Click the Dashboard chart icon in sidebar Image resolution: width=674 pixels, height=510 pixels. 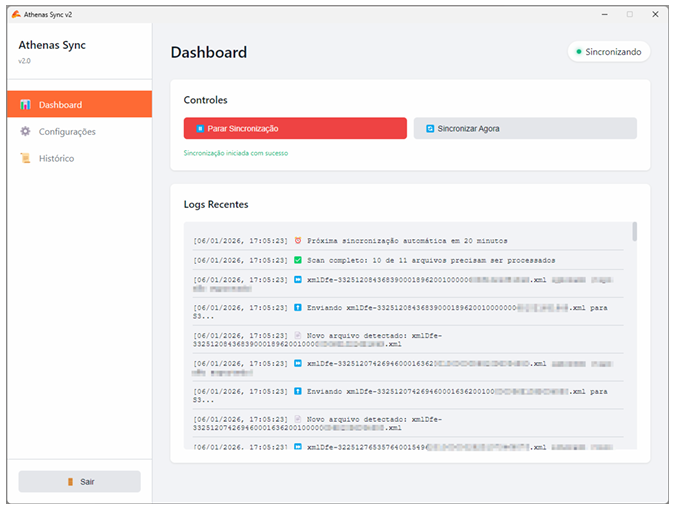click(26, 105)
